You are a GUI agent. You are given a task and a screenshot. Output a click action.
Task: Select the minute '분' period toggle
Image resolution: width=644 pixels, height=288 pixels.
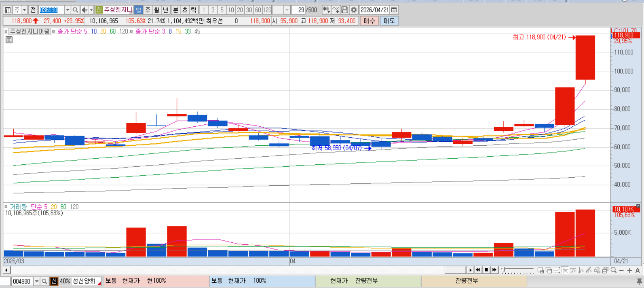coord(176,10)
